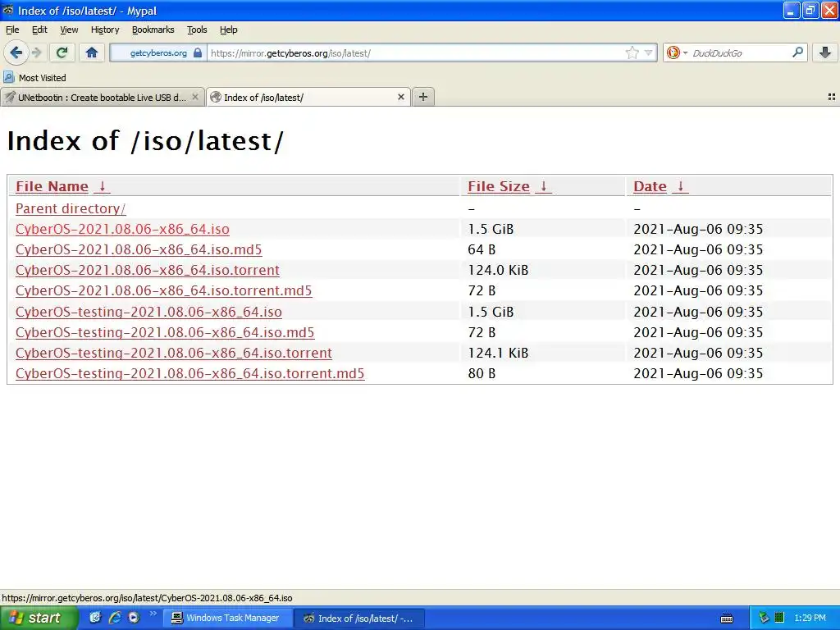The height and width of the screenshot is (630, 840).
Task: Close the UNetbootin tab
Action: tap(195, 97)
